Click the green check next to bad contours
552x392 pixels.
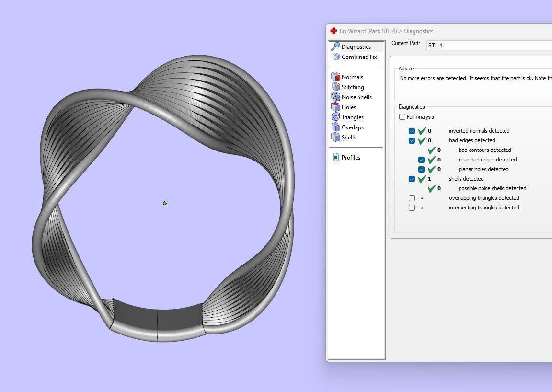pyautogui.click(x=432, y=150)
